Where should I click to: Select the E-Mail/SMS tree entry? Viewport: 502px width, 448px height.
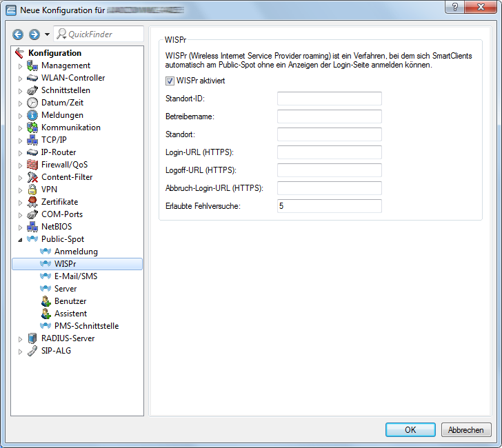[75, 276]
